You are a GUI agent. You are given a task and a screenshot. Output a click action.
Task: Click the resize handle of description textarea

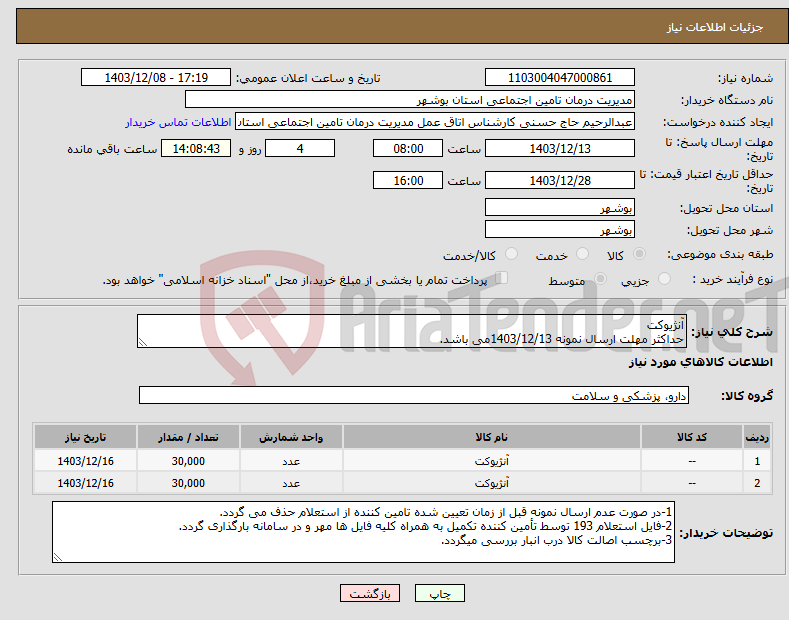(x=143, y=343)
